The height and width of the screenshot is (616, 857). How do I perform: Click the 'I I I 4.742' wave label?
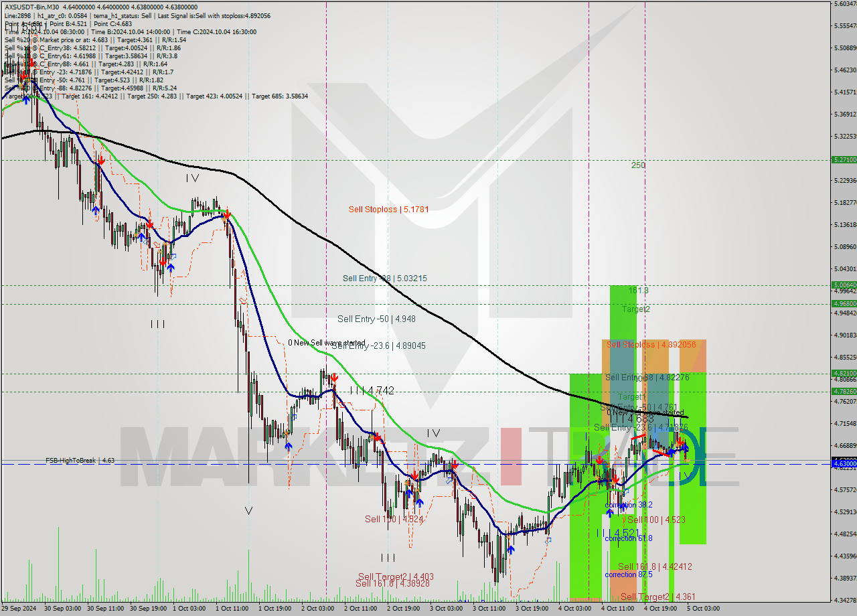[x=371, y=390]
